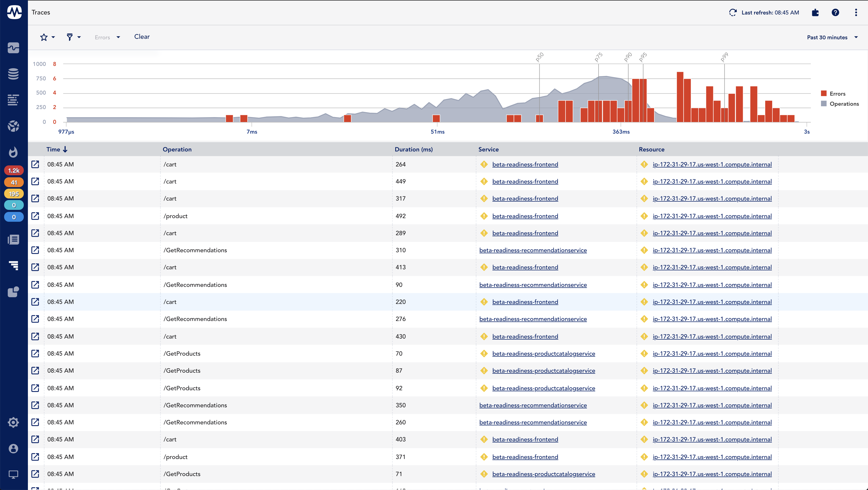
Task: Toggle the filter icon beside star button
Action: coord(70,37)
